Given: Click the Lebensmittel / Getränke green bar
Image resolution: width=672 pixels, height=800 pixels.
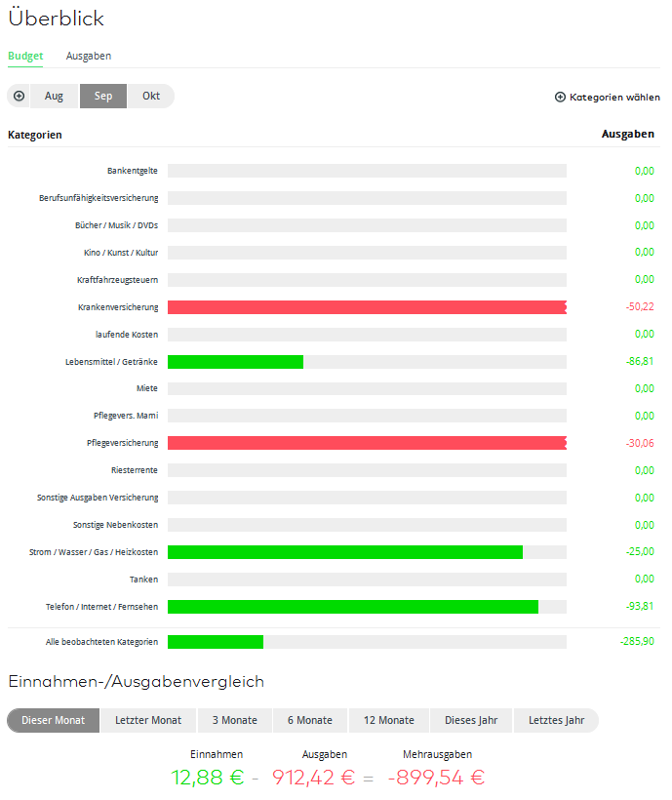Looking at the screenshot, I should pyautogui.click(x=235, y=362).
